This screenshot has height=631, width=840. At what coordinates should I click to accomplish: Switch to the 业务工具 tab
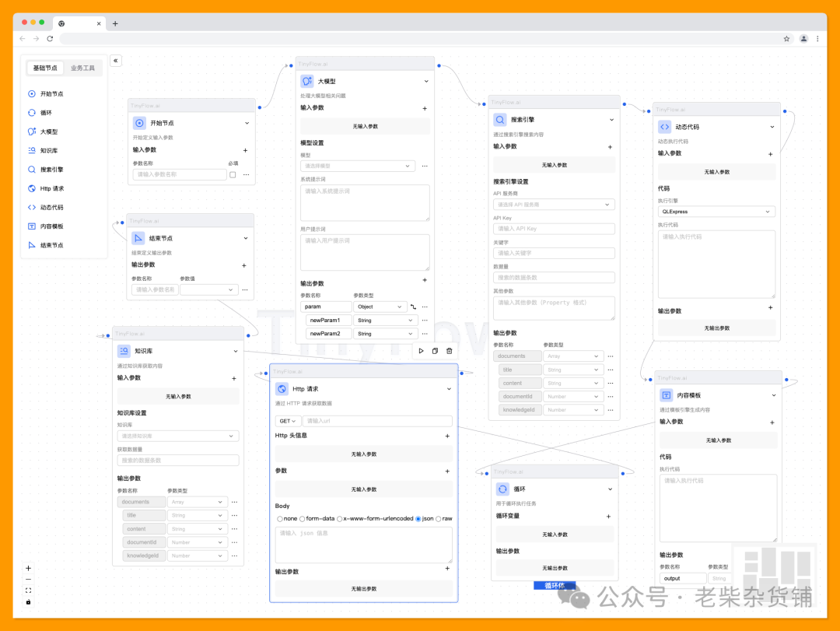tap(82, 68)
